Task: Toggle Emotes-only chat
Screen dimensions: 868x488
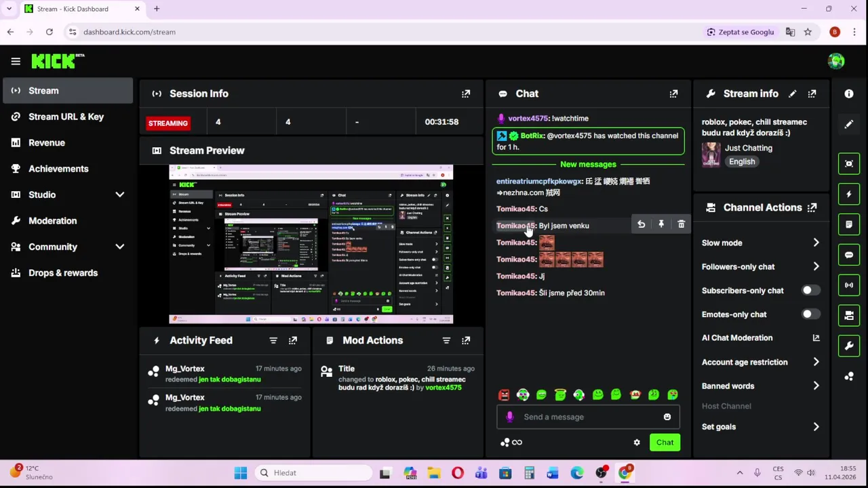Action: coord(810,314)
